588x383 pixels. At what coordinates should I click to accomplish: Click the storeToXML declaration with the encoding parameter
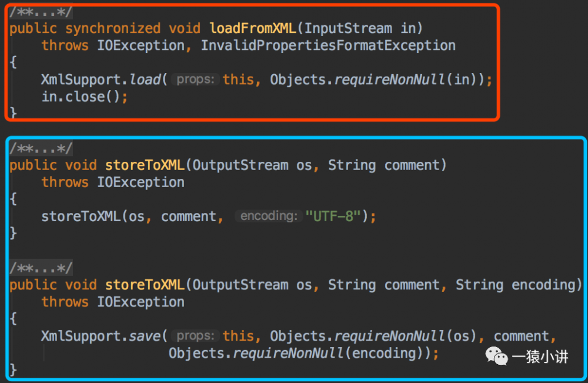(x=145, y=285)
